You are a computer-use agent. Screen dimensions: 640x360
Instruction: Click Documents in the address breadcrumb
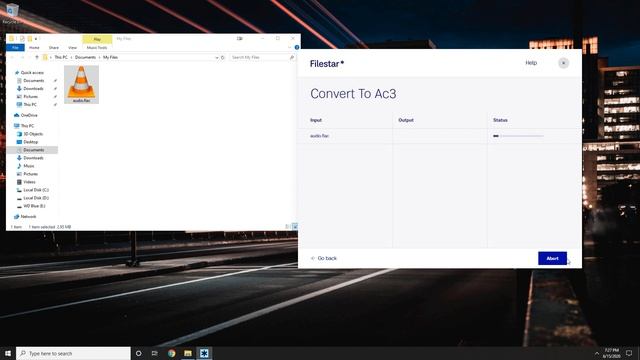coord(85,58)
